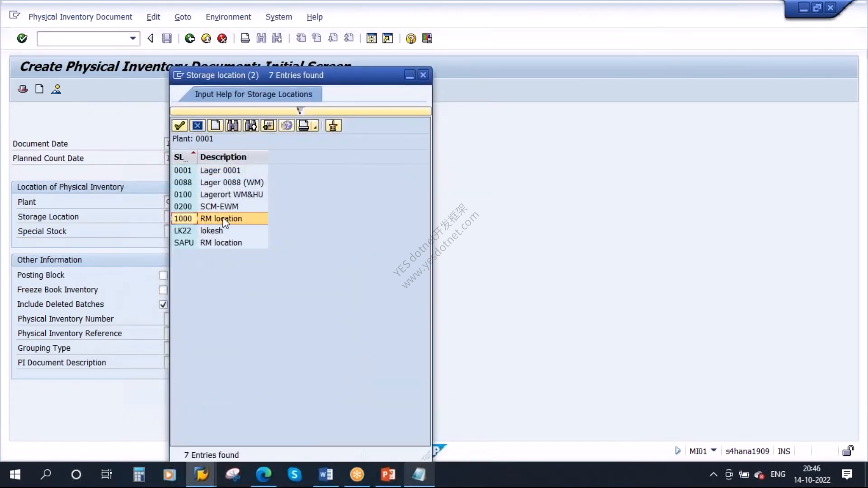Click the green Back arrow icon

click(190, 38)
